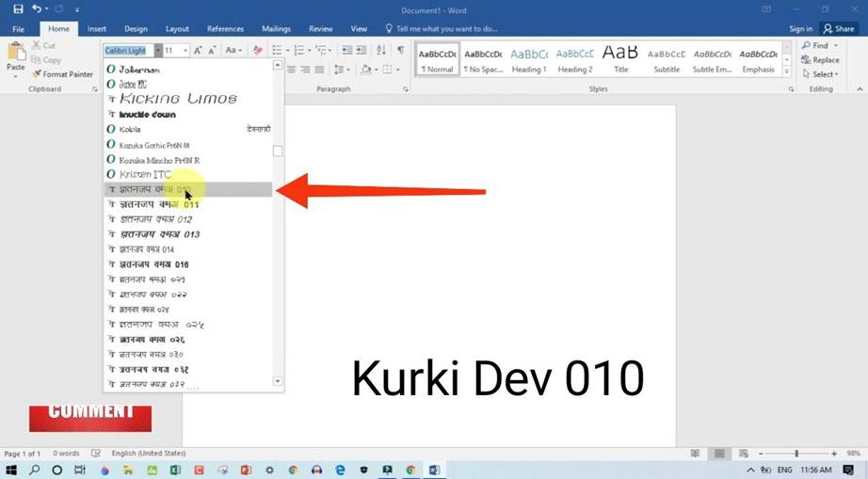Activate the Format Painter brush

[x=62, y=74]
